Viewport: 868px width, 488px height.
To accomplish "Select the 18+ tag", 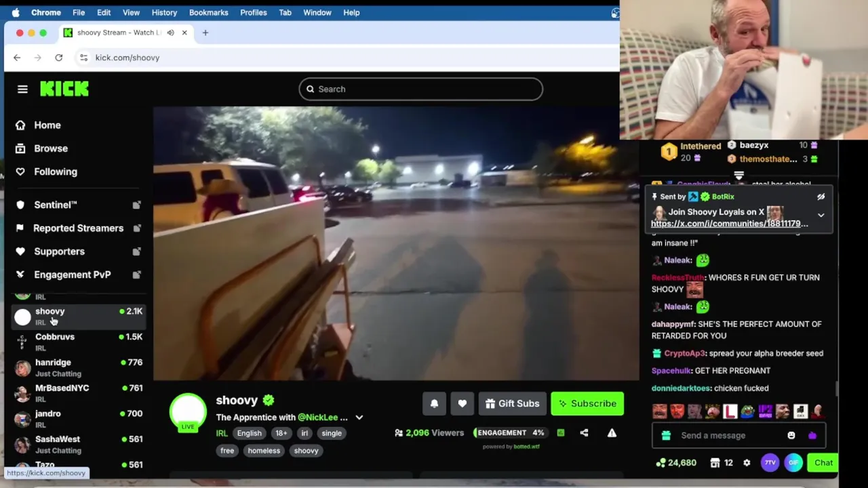I will click(281, 433).
